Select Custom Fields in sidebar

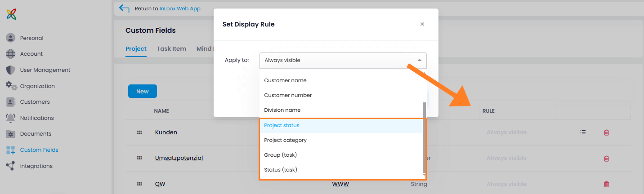(x=39, y=150)
